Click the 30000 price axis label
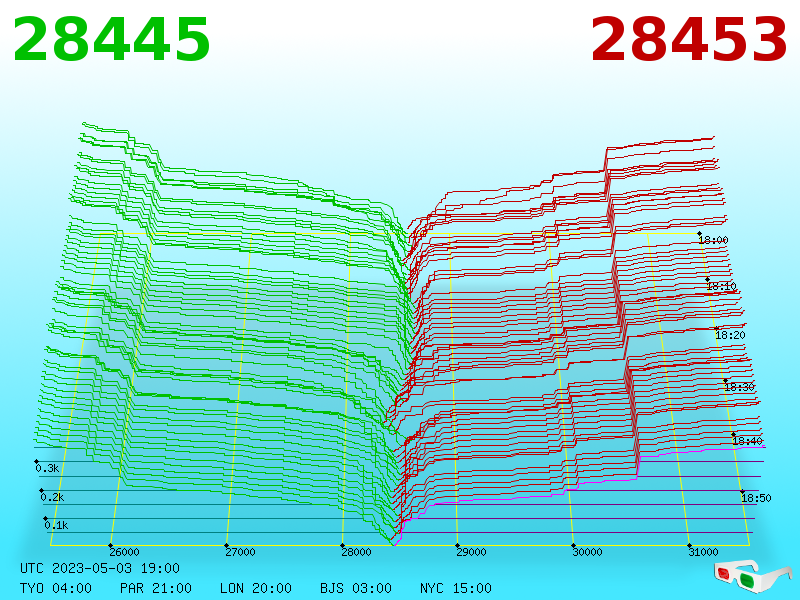Screen dimensions: 800x600 click(x=587, y=552)
